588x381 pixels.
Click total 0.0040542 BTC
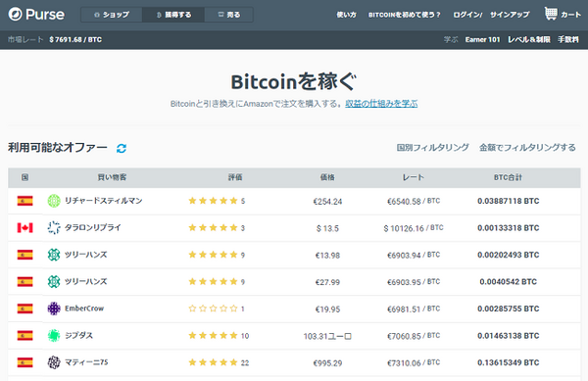pos(508,282)
